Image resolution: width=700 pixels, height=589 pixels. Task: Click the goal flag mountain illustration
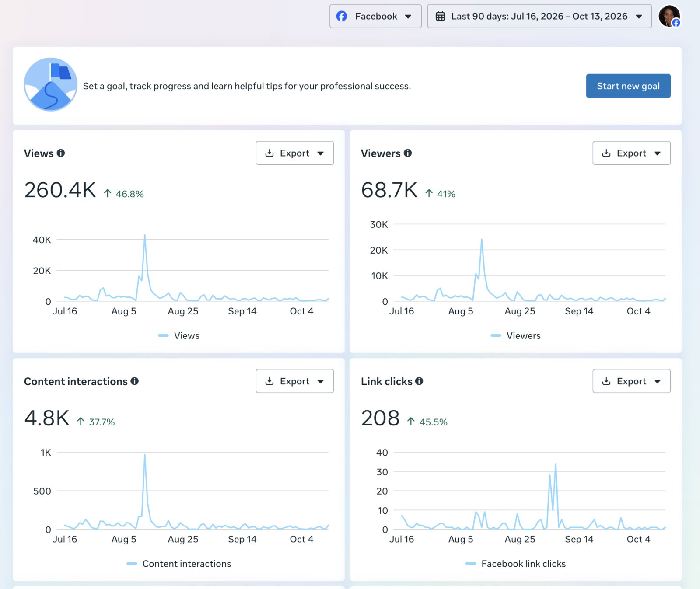(x=50, y=84)
